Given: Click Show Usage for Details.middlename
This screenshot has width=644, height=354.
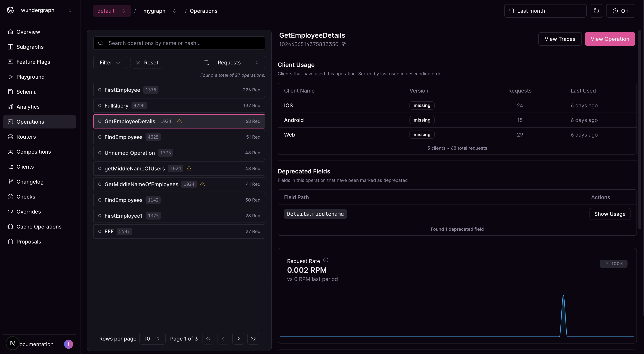Looking at the screenshot, I should click(610, 214).
